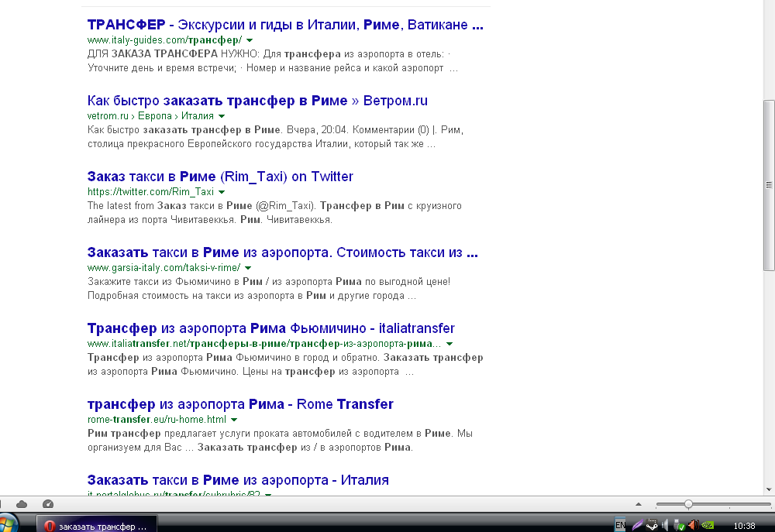Select Opera taskbar button 'заказать трансфер'
The image size is (775, 532).
click(97, 525)
